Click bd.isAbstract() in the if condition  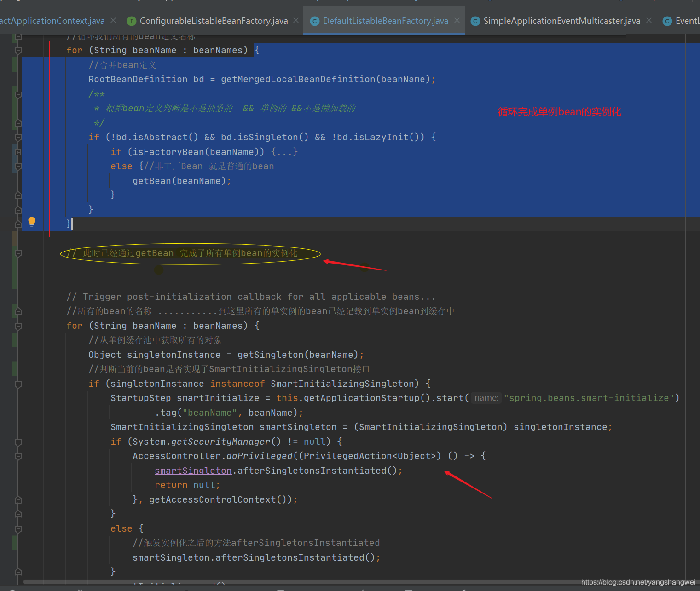[157, 137]
